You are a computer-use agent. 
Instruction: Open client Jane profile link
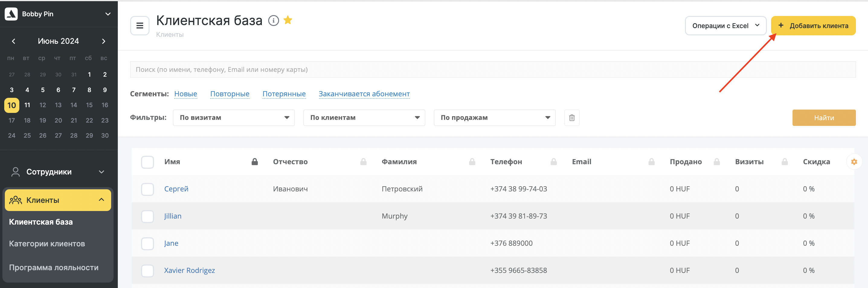tap(171, 243)
